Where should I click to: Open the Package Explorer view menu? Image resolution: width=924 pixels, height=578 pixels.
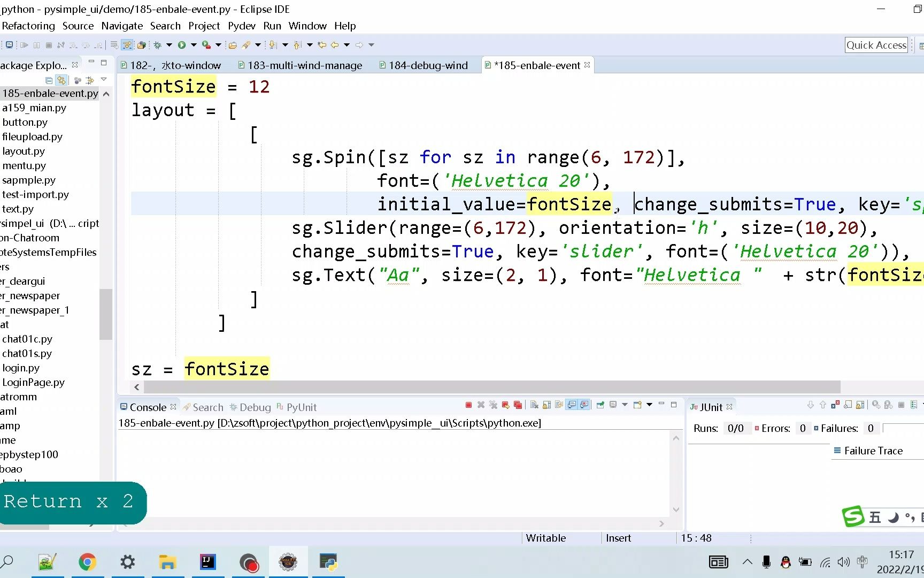103,80
